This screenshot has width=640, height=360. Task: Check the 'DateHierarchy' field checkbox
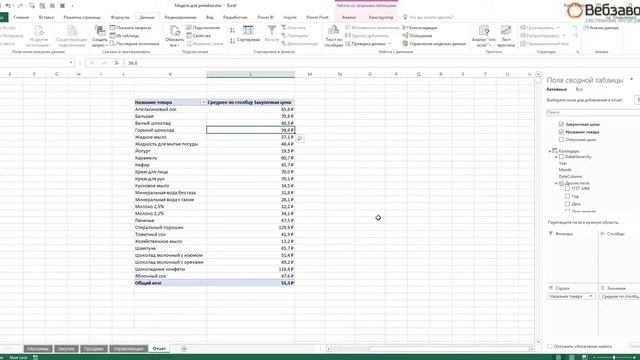(x=561, y=157)
